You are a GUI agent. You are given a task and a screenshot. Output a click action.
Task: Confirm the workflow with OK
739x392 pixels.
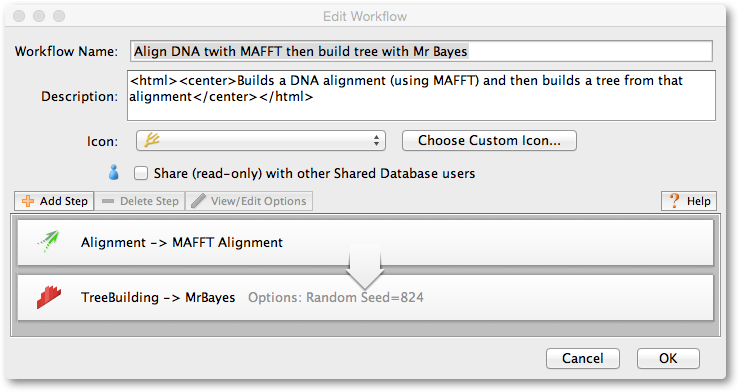pos(668,359)
